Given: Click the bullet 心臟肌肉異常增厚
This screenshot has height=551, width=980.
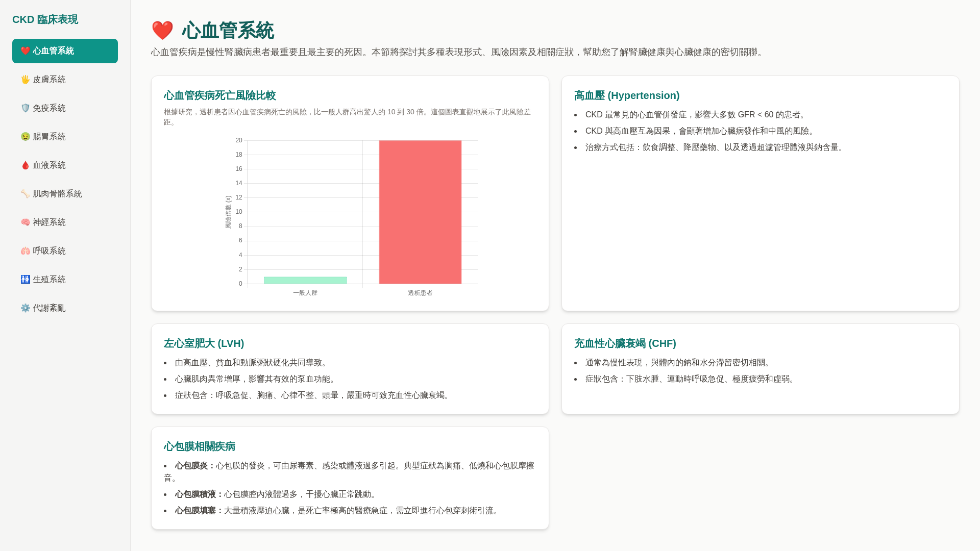Looking at the screenshot, I should [257, 379].
